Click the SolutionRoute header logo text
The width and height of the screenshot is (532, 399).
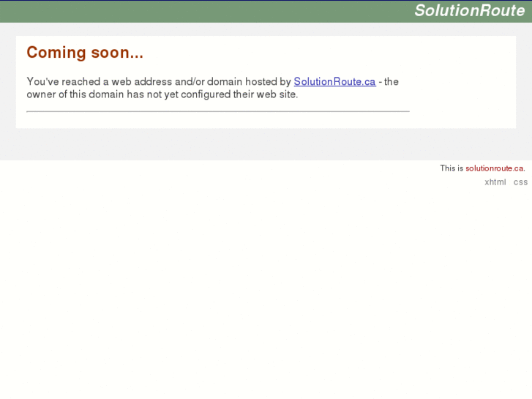pos(470,10)
